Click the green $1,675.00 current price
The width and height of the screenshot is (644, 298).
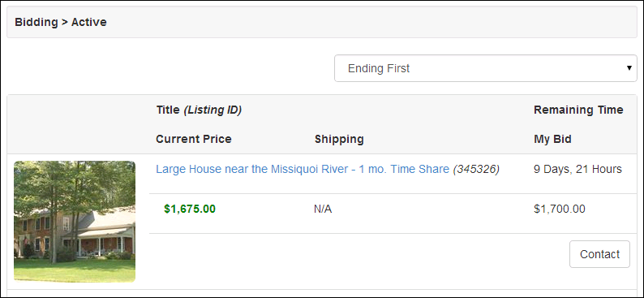(x=190, y=209)
